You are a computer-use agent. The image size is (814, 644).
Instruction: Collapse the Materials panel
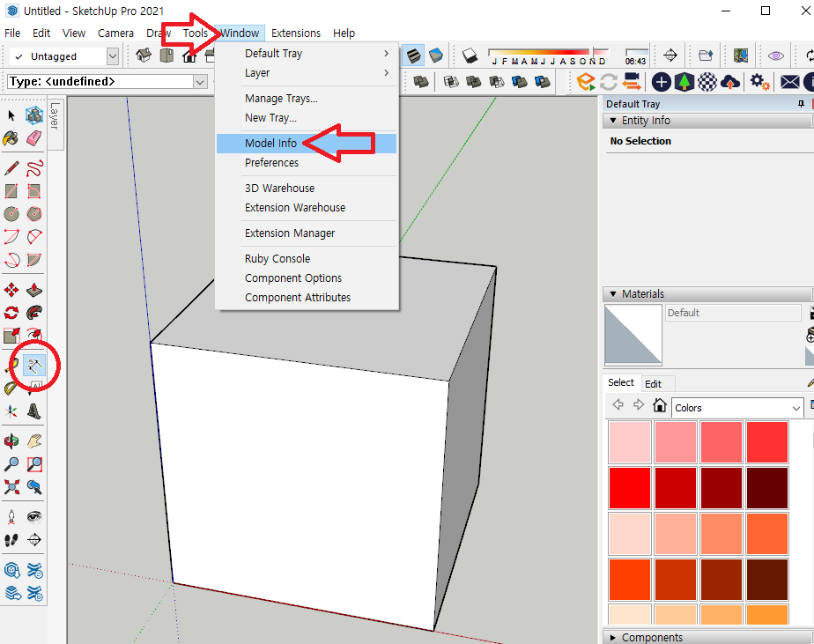pos(613,294)
